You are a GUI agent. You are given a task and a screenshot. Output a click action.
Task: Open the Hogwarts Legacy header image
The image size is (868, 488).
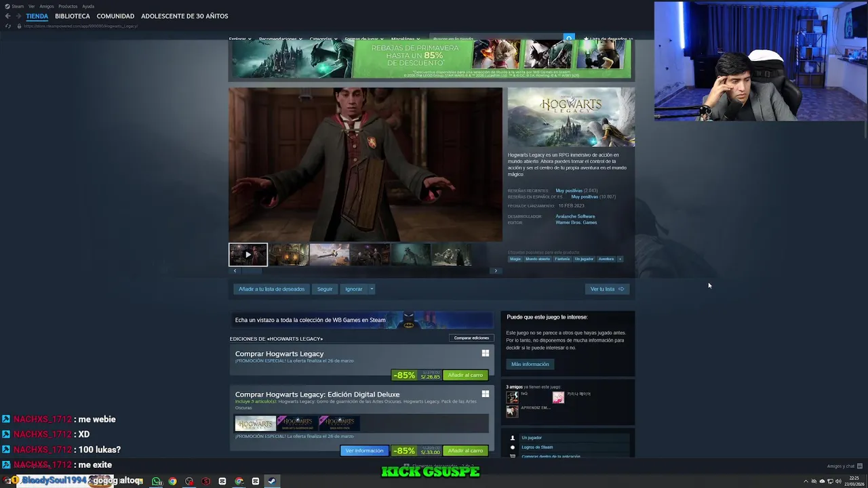pos(571,117)
